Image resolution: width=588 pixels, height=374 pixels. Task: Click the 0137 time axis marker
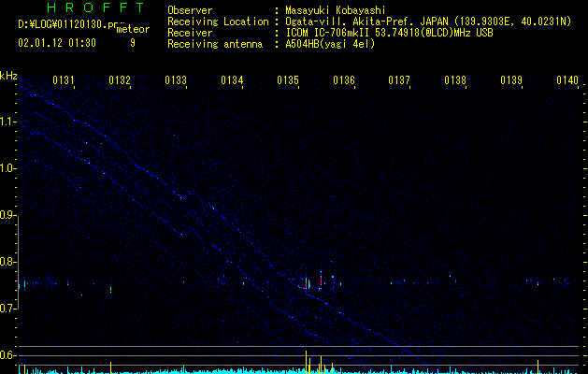coord(399,80)
